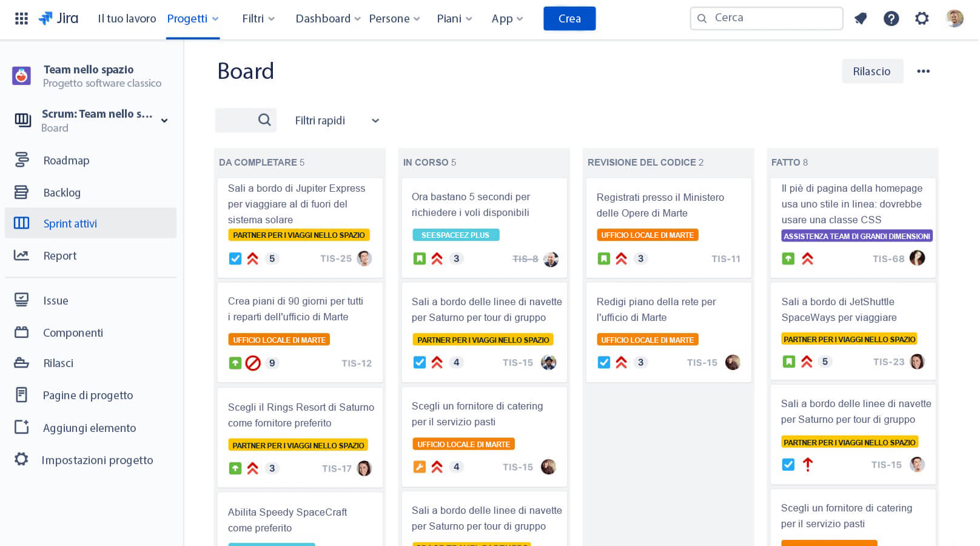Viewport: 980px width, 546px height.
Task: Open the app switcher grid icon
Action: click(21, 18)
